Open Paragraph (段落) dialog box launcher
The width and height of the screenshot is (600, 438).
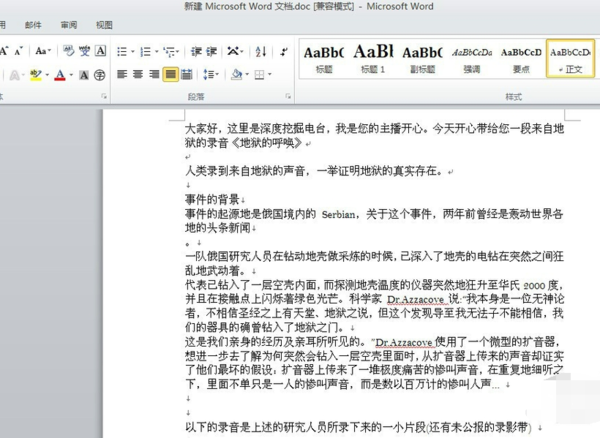[288, 96]
